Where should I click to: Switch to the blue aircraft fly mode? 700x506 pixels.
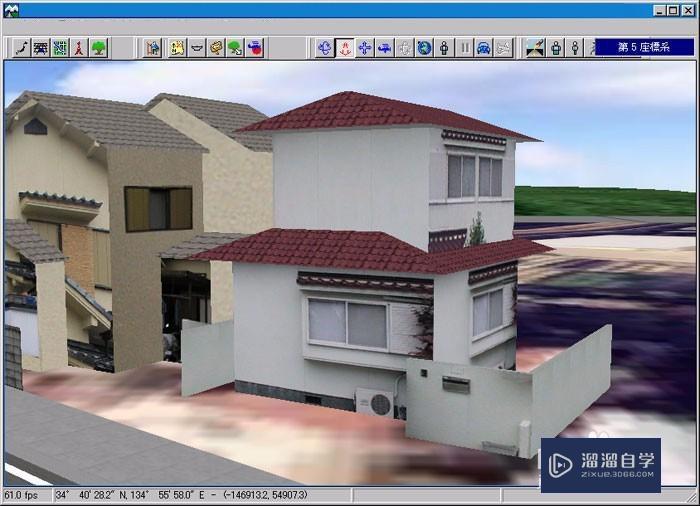[384, 48]
